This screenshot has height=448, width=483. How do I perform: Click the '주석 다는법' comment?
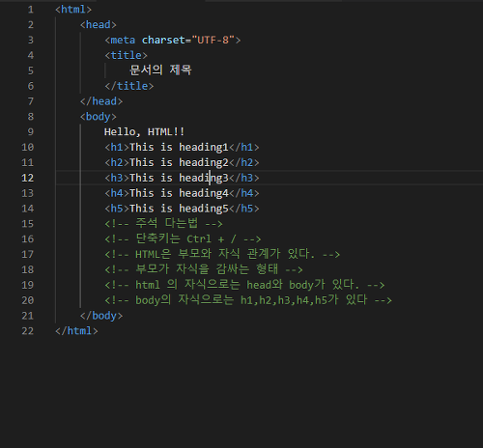(163, 223)
